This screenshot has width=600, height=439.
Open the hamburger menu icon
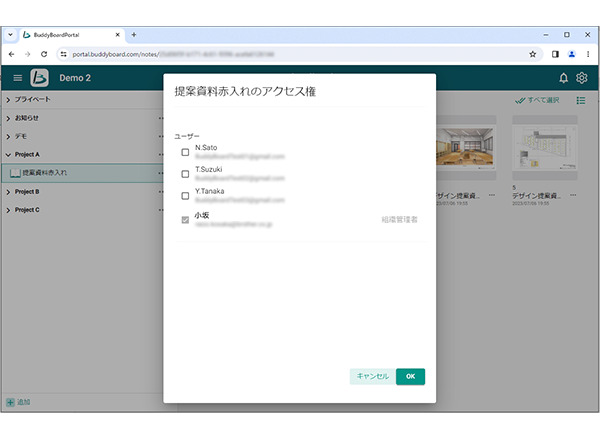click(18, 78)
